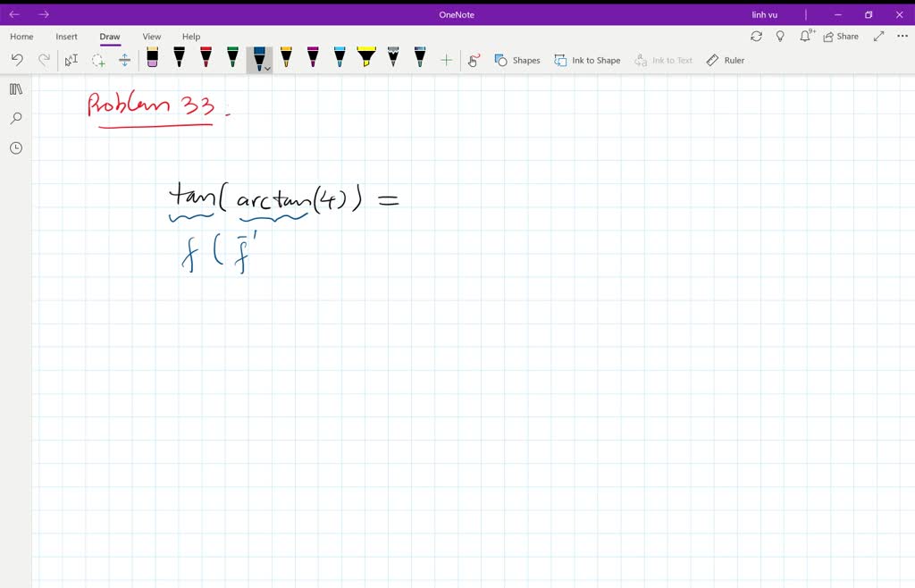The width and height of the screenshot is (915, 588).
Task: Click the Undo button
Action: (17, 59)
